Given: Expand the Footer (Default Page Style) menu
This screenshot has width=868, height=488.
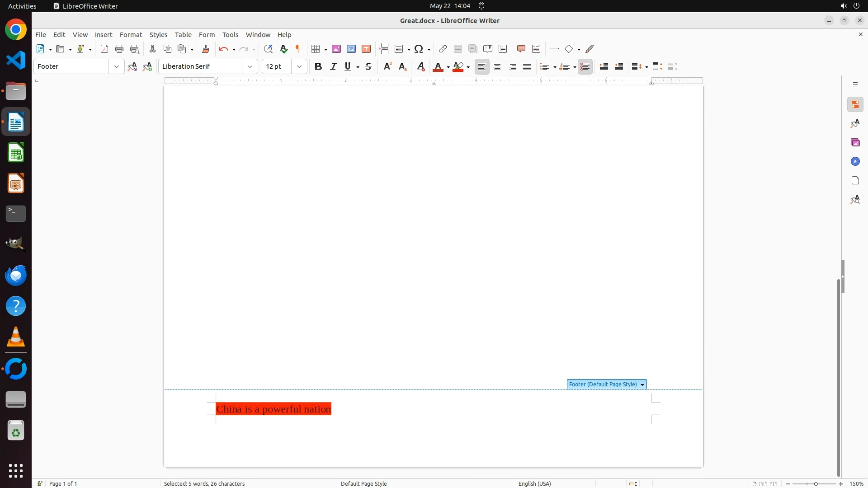Looking at the screenshot, I should 642,385.
